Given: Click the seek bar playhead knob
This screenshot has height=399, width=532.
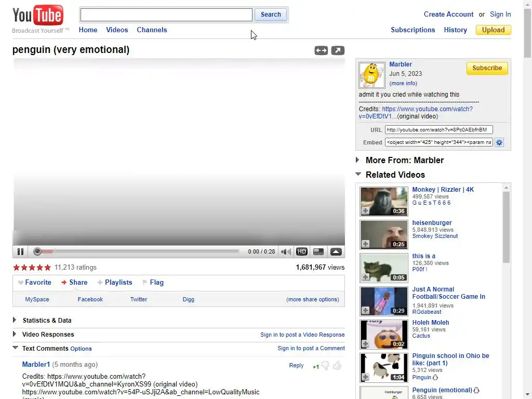Looking at the screenshot, I should click(x=37, y=251).
